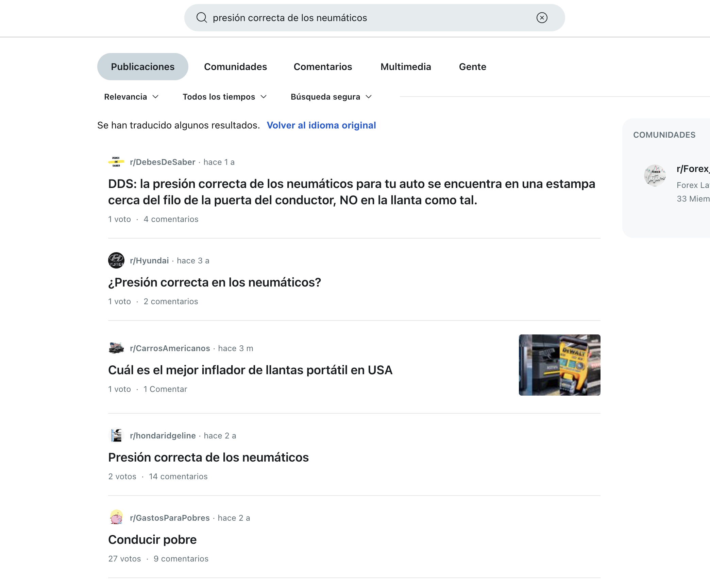710x588 pixels.
Task: Click the search magnifier icon
Action: click(202, 17)
